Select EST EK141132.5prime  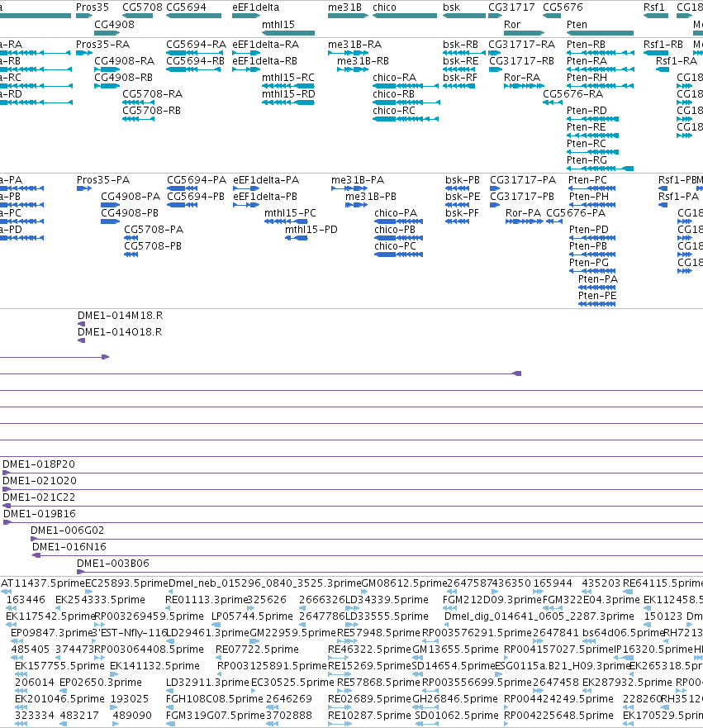(x=114, y=674)
